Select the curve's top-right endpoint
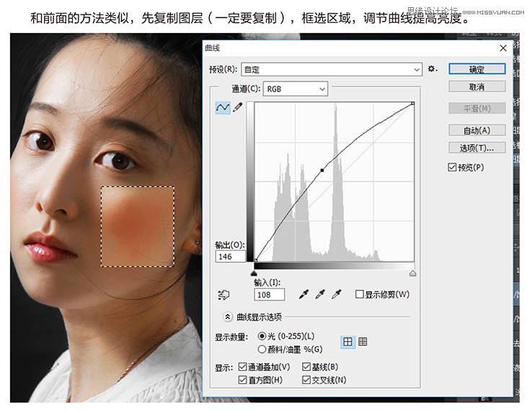The image size is (532, 412). click(412, 104)
